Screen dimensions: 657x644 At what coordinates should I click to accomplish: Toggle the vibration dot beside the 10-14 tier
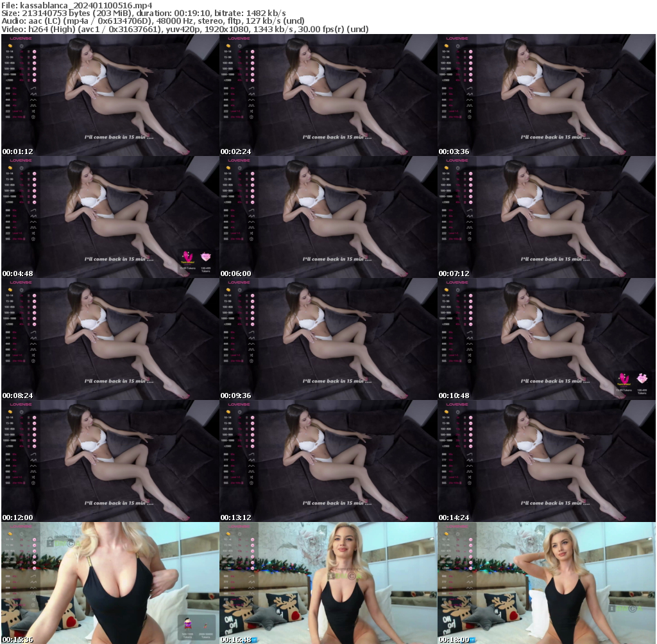tap(34, 51)
